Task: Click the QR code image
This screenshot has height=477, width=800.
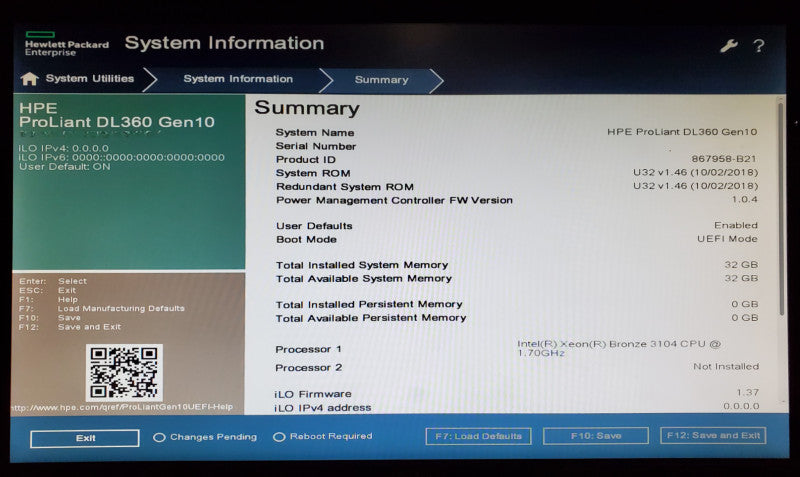Action: [124, 372]
